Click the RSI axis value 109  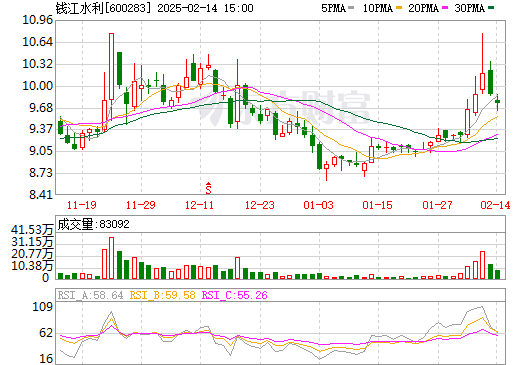[x=42, y=307]
